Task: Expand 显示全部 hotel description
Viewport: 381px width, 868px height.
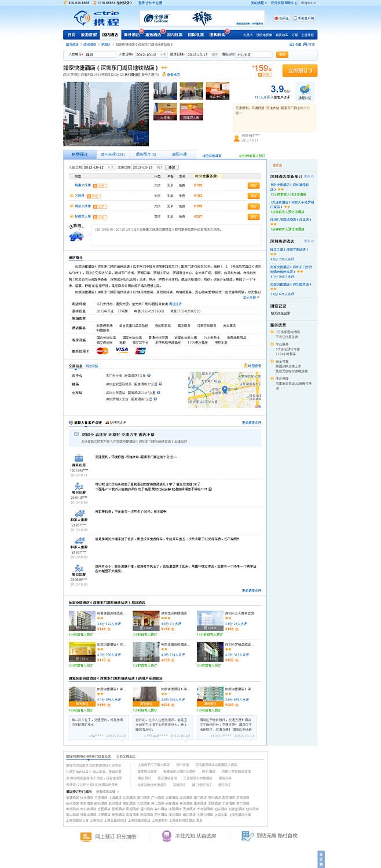Action: pos(251,297)
